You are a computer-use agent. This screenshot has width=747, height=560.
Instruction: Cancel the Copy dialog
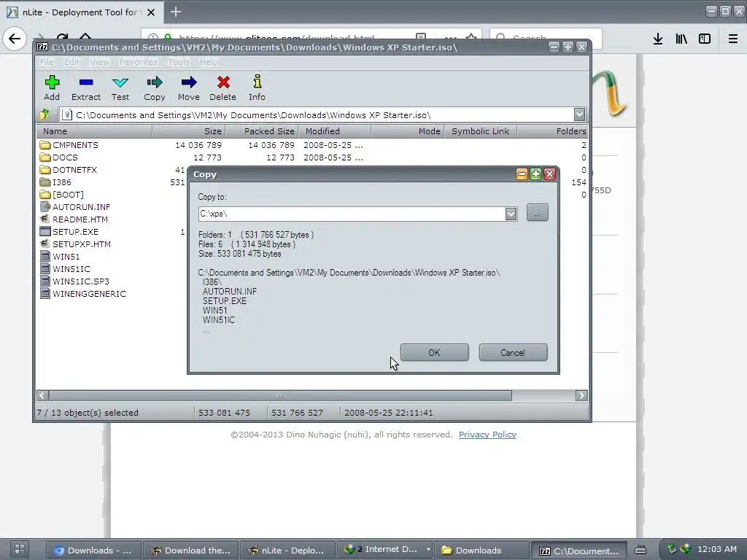pos(513,352)
